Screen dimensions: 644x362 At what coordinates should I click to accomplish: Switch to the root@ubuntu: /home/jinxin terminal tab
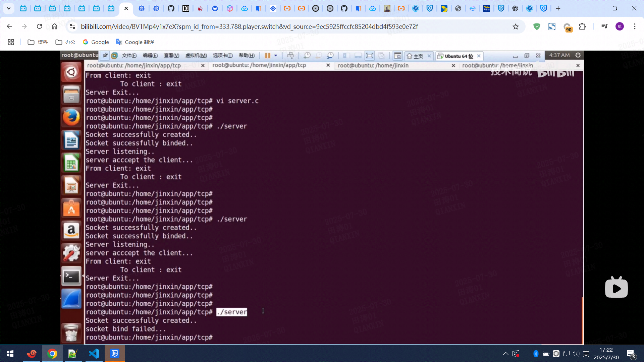(373, 65)
